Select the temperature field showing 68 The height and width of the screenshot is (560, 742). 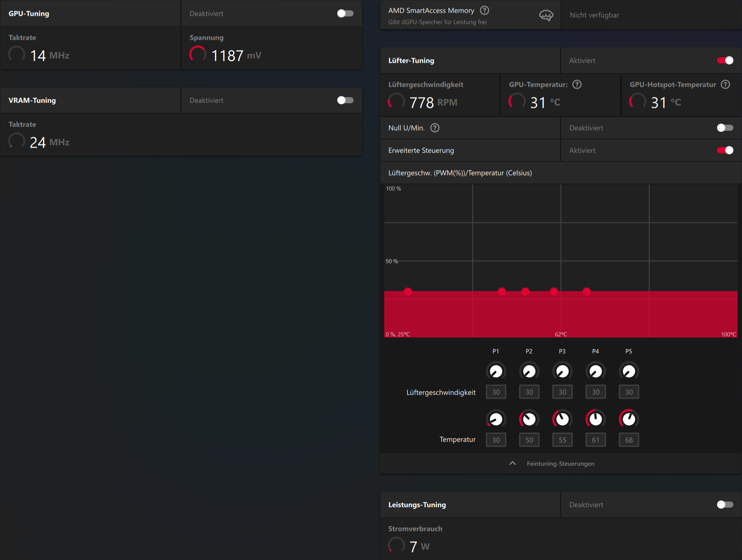click(x=629, y=440)
